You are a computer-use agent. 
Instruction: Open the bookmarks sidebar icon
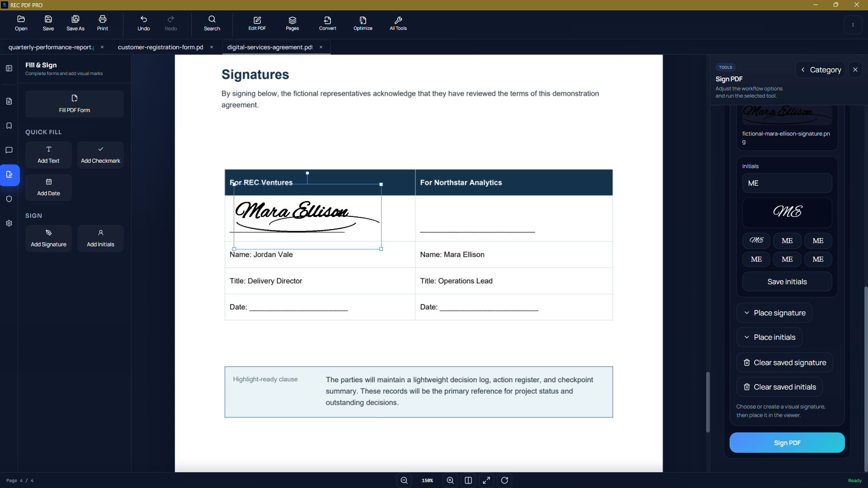(x=9, y=126)
